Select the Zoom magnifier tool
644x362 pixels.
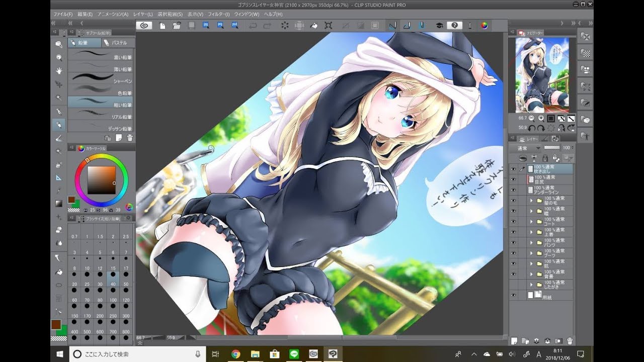(x=59, y=57)
